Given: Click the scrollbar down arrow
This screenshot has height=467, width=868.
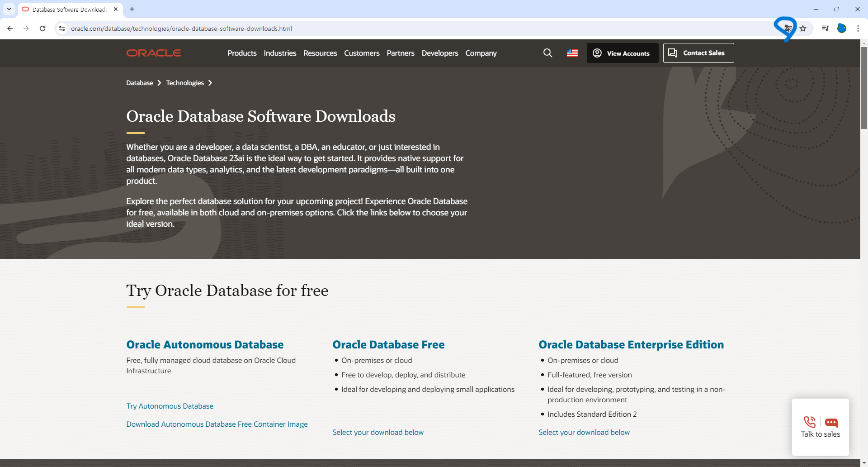Looking at the screenshot, I should (864, 463).
